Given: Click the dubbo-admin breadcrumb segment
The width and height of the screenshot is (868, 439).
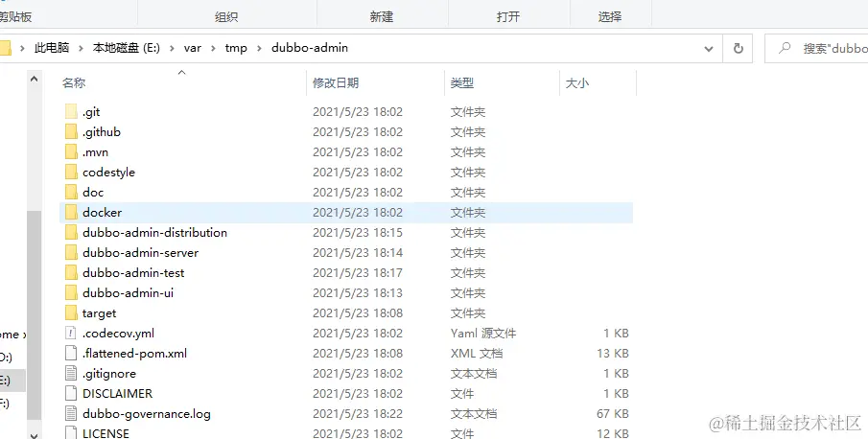Looking at the screenshot, I should point(310,48).
